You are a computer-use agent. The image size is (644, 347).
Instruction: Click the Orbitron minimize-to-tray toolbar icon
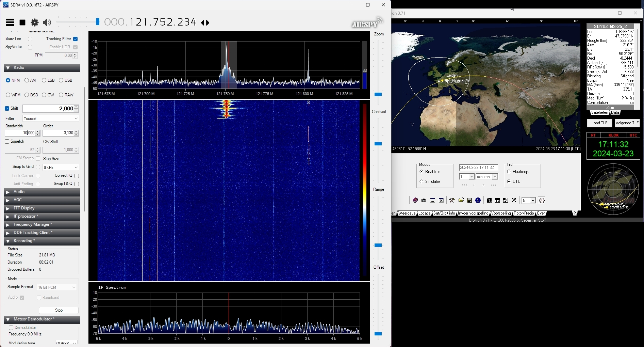click(x=433, y=200)
